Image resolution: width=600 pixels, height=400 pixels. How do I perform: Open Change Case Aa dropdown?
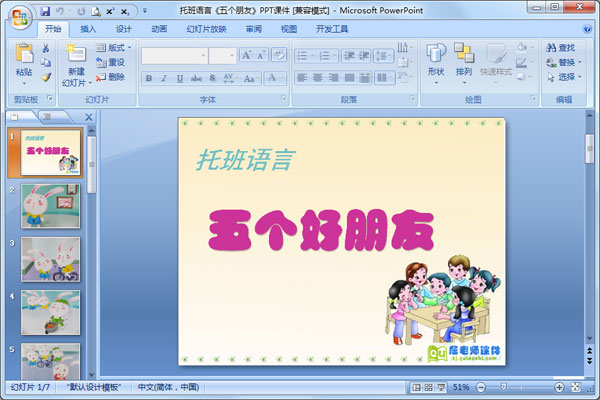click(250, 78)
